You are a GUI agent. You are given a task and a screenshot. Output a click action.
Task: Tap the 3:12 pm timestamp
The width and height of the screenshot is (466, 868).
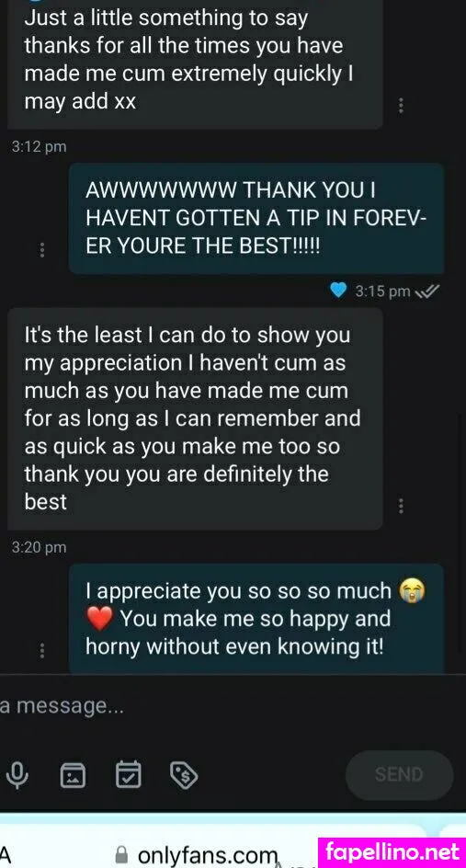click(x=39, y=147)
